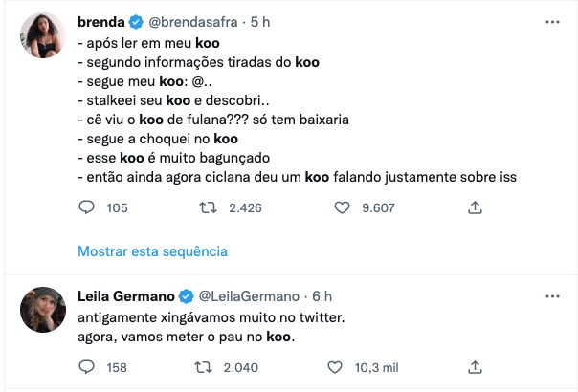Open the "6 h" tweet timestamp

(x=322, y=296)
